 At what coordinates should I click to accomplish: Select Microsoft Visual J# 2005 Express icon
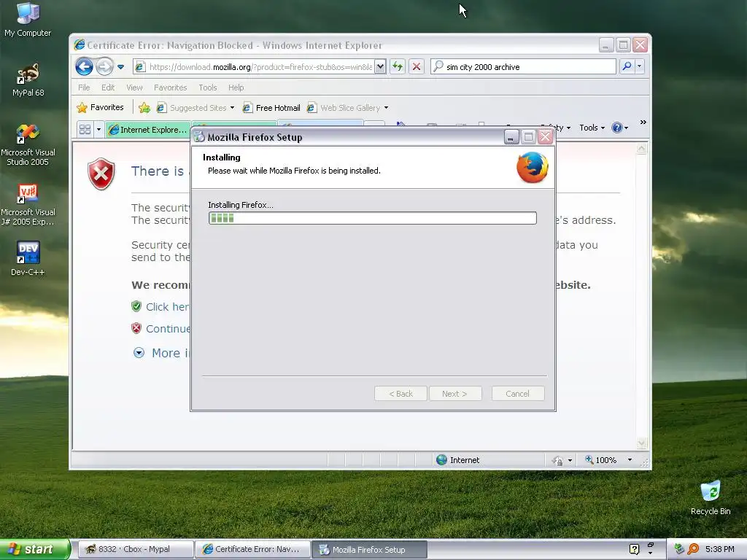[x=28, y=205]
